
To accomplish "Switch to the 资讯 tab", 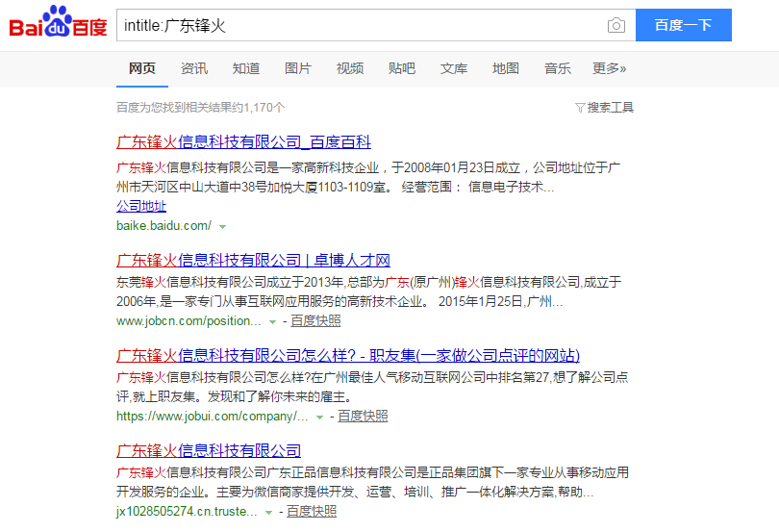I will (194, 68).
